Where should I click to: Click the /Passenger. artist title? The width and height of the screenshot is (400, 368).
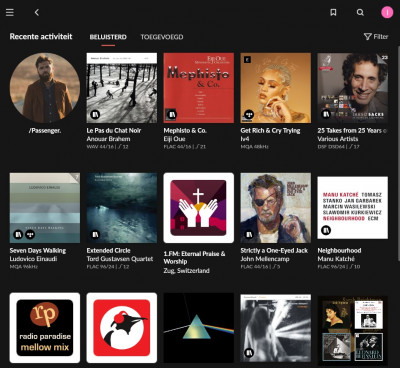coord(45,131)
